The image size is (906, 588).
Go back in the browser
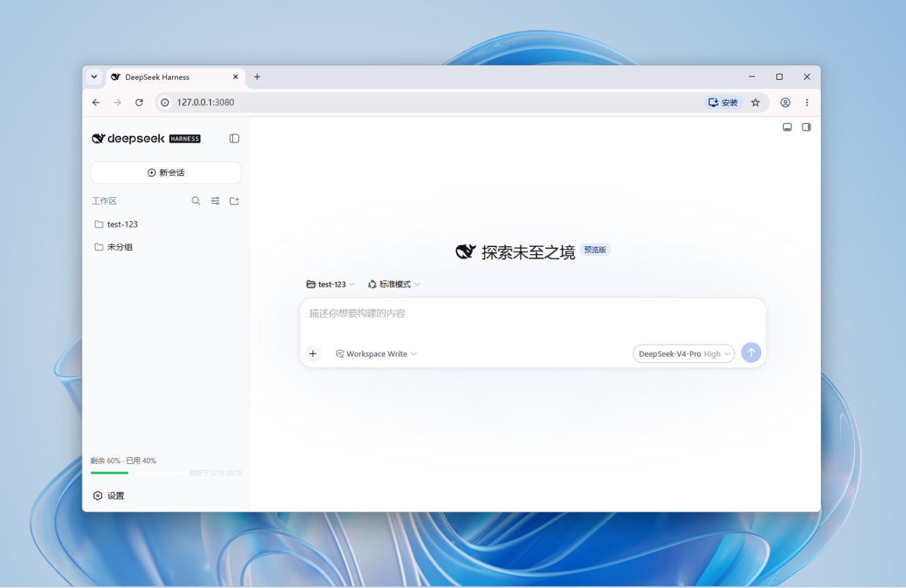(x=96, y=103)
